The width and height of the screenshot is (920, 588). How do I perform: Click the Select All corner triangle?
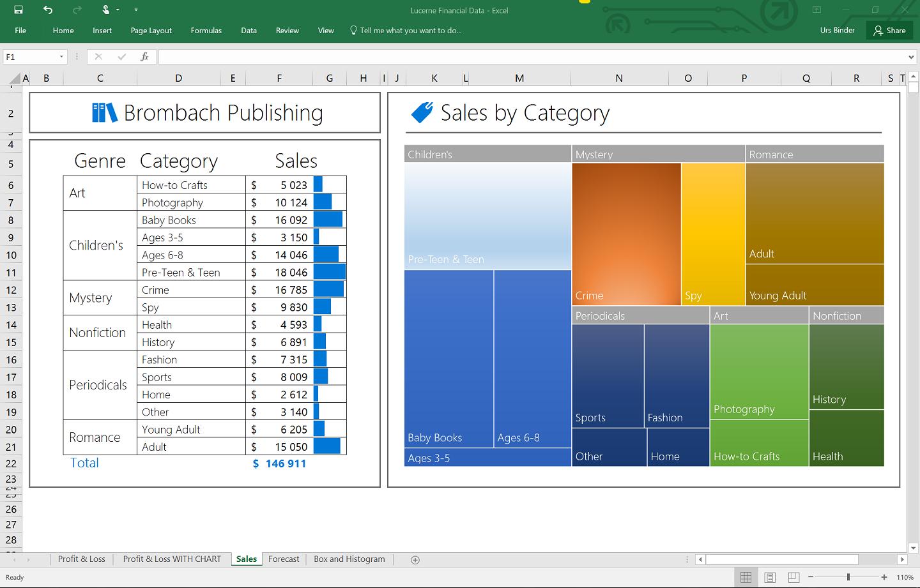coord(15,79)
